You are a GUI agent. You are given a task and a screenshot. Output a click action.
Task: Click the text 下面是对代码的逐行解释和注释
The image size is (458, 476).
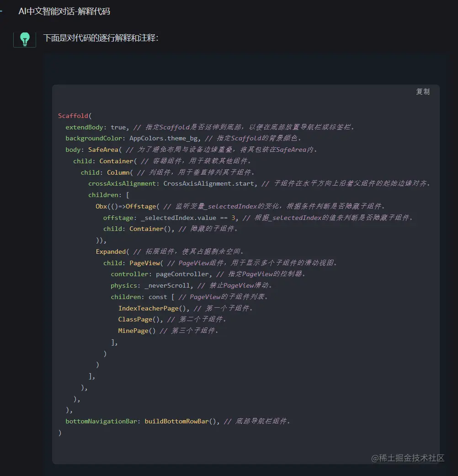(x=101, y=38)
